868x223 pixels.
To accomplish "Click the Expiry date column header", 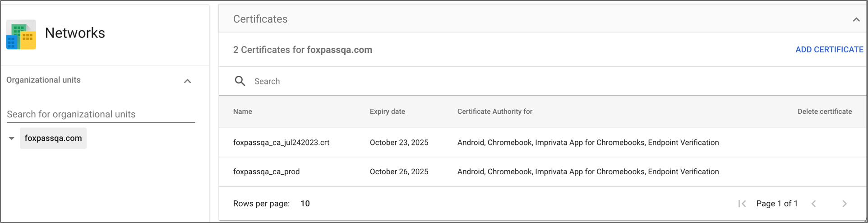I will (387, 111).
